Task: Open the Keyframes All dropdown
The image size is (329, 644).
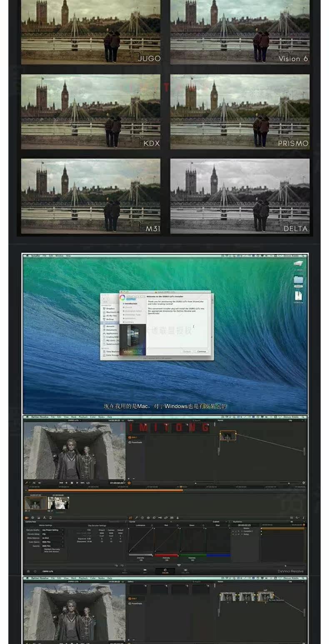Action: pyautogui.click(x=298, y=522)
